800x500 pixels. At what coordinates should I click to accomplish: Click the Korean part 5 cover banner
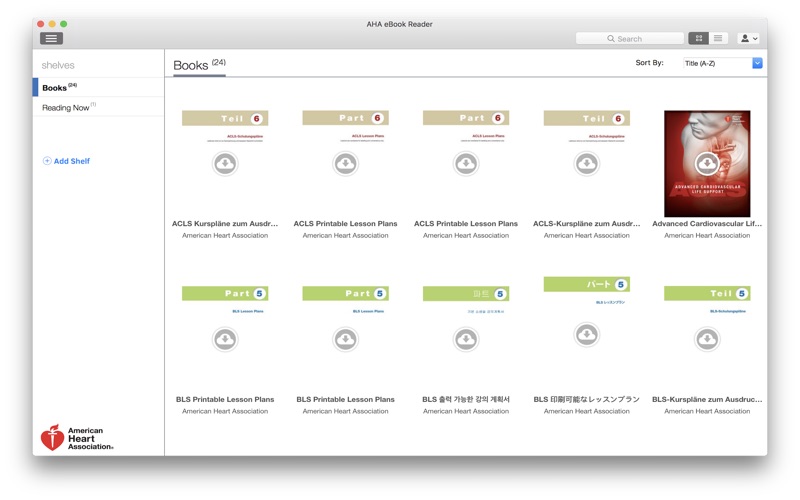(x=466, y=293)
